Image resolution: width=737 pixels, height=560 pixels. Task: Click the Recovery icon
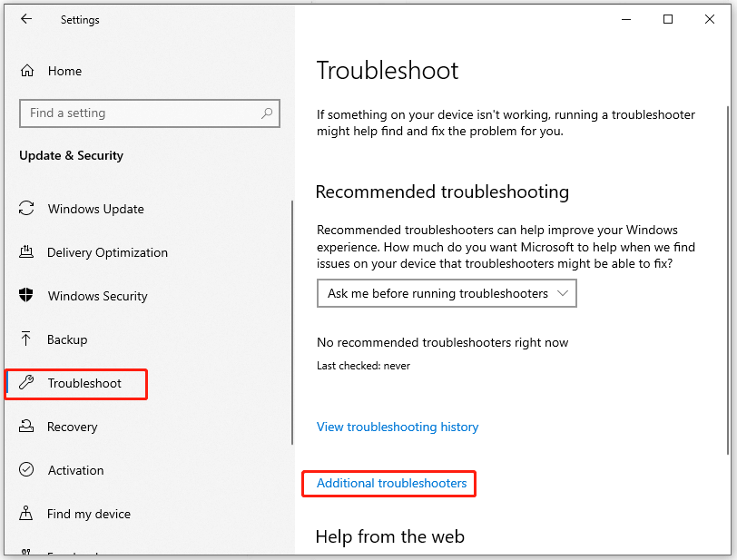click(27, 427)
